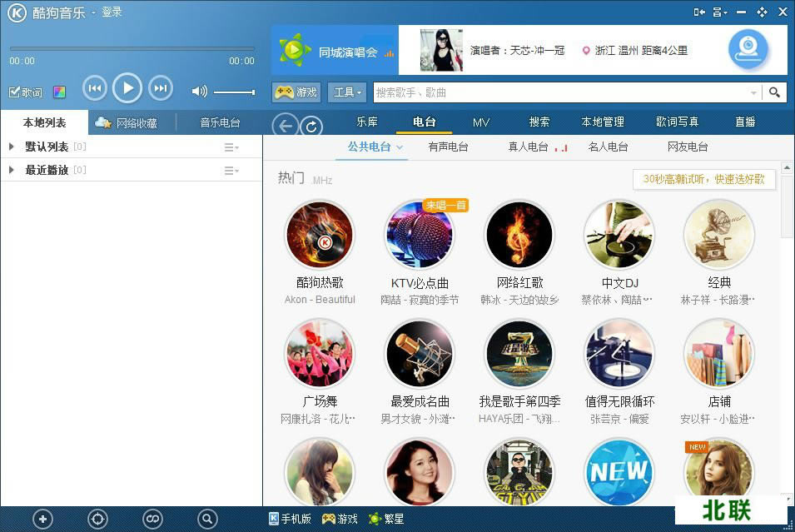Expand the 默认列表 playlist
This screenshot has width=795, height=532.
11,147
